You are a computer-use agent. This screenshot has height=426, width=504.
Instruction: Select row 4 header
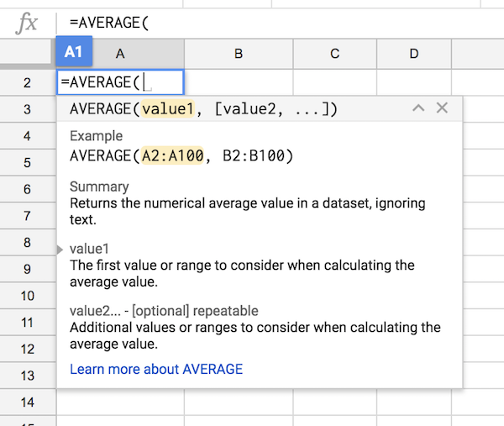click(x=28, y=136)
